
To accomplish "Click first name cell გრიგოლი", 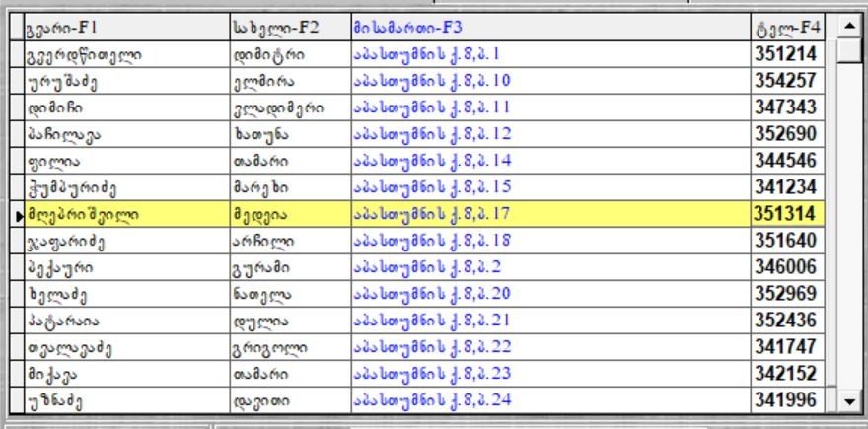I will tap(291, 346).
